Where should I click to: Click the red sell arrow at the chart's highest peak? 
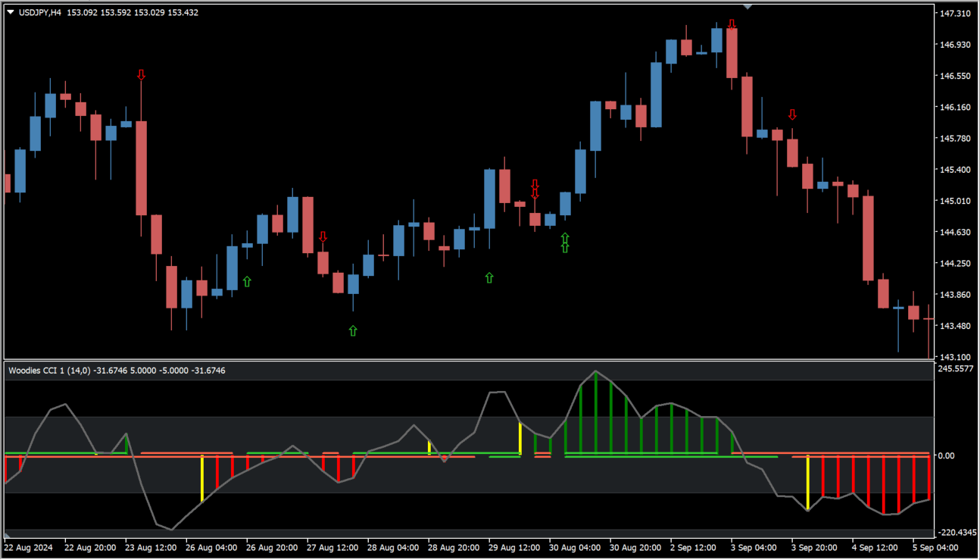[732, 24]
